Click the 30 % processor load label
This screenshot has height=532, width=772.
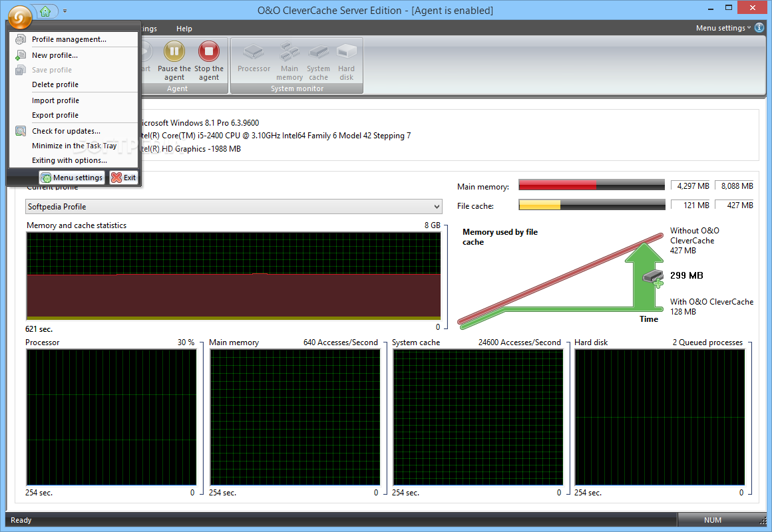[186, 342]
